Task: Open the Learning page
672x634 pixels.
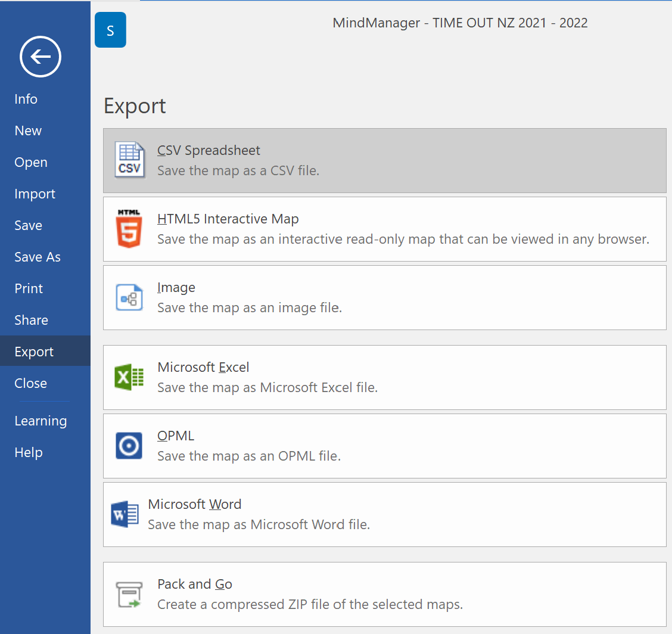Action: click(41, 421)
